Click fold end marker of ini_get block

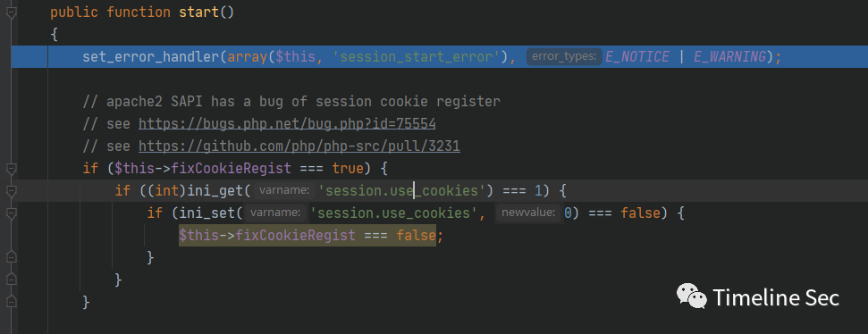(11, 280)
